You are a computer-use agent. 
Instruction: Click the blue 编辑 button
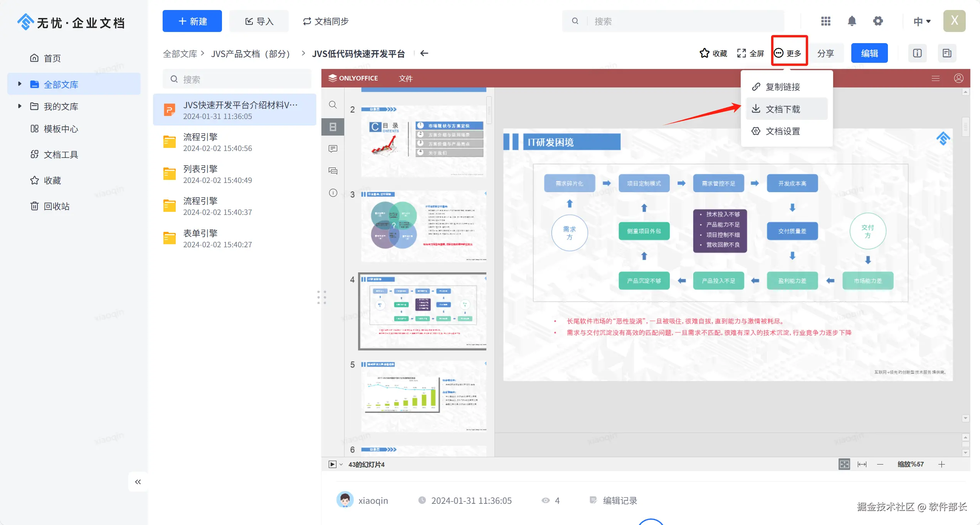tap(869, 53)
